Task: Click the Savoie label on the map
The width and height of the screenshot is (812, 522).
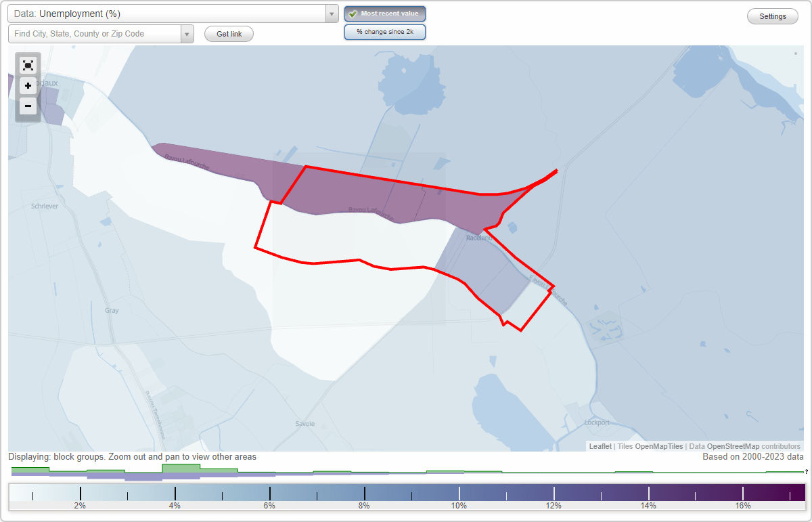Action: pyautogui.click(x=305, y=424)
